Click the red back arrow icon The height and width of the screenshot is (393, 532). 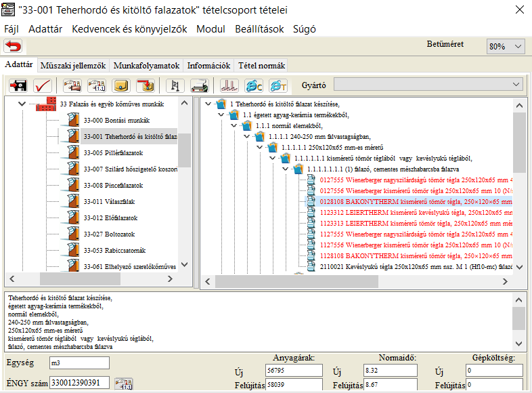[13, 46]
